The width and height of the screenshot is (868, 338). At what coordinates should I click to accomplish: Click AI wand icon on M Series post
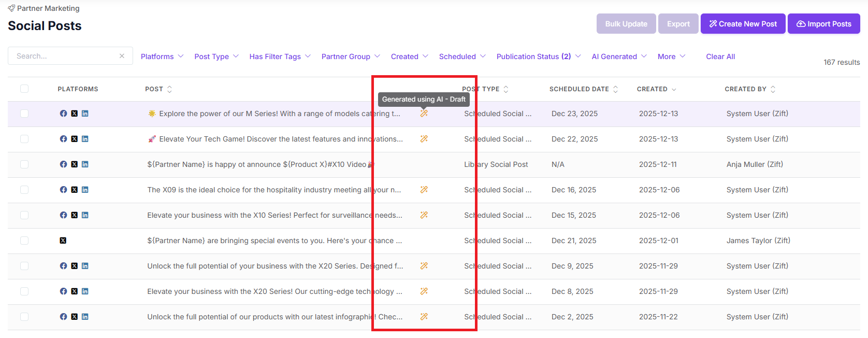click(x=424, y=114)
